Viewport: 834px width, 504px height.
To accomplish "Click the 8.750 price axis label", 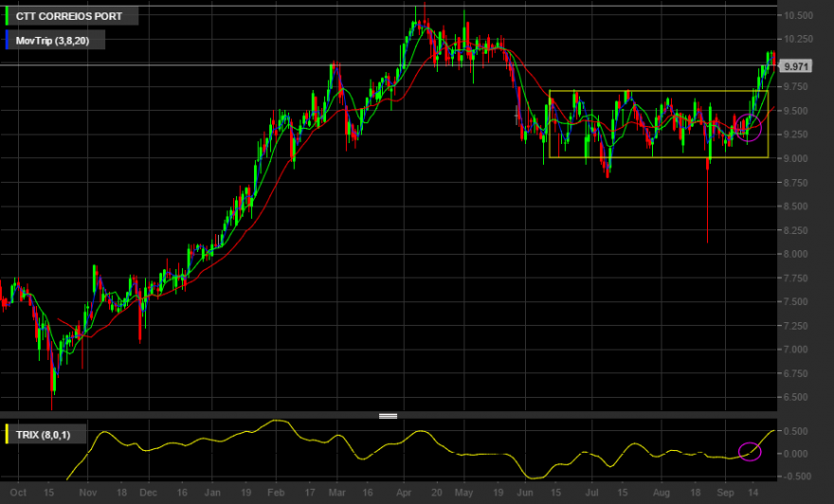I will coord(796,182).
